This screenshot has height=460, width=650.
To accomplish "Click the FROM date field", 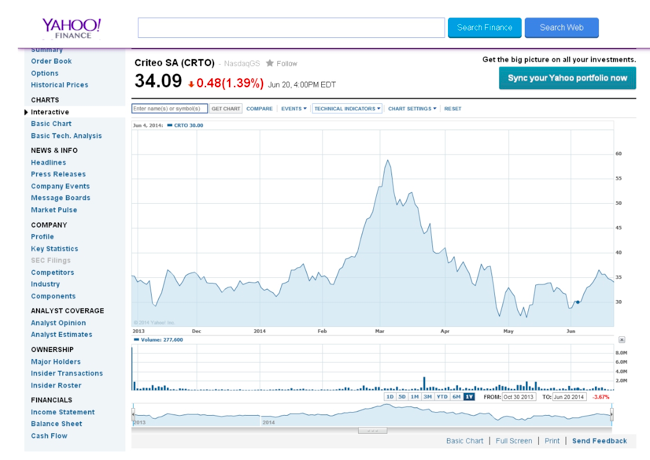I will (x=519, y=397).
